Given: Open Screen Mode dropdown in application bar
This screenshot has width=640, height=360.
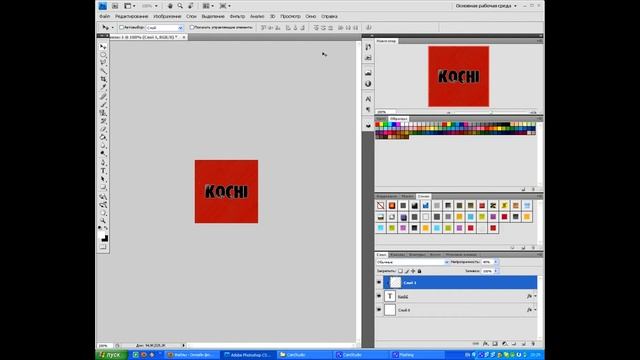Looking at the screenshot, I should pos(225,6).
